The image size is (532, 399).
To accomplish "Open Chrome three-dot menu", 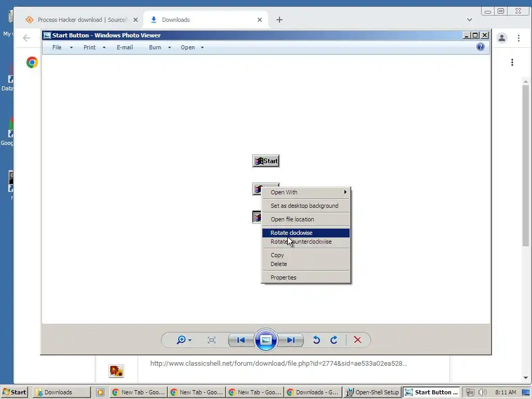I will [x=518, y=38].
